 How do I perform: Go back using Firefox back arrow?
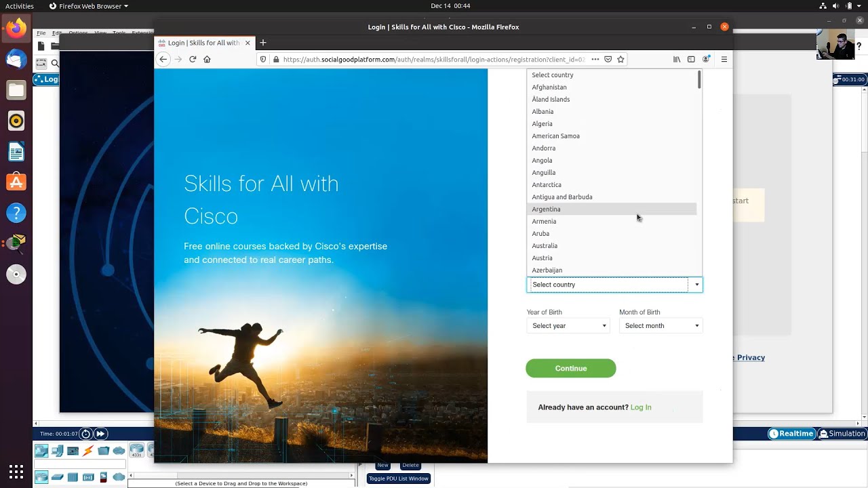tap(163, 59)
